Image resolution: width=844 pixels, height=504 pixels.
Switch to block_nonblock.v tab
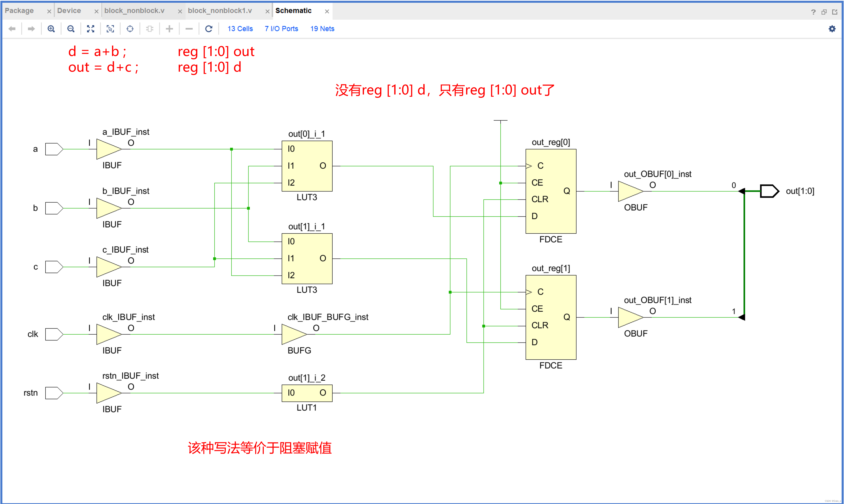coord(134,11)
